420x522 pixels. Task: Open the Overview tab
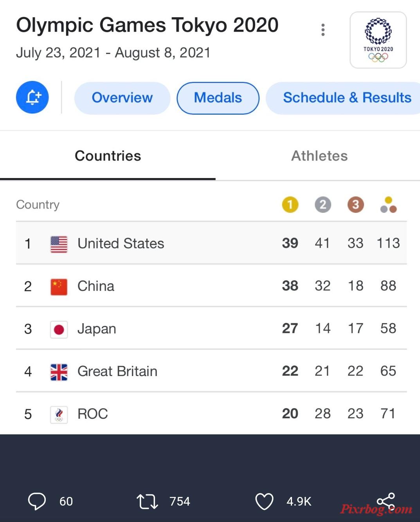(x=122, y=98)
